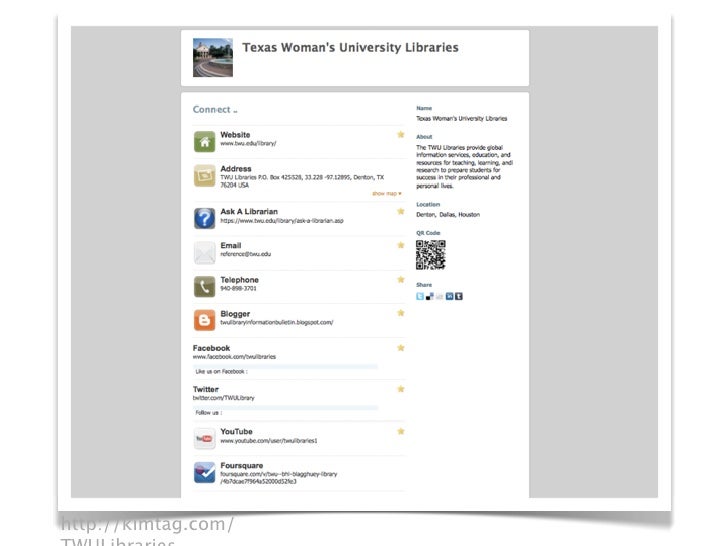Open www.facebook.com/twulibraries link

[x=234, y=357]
